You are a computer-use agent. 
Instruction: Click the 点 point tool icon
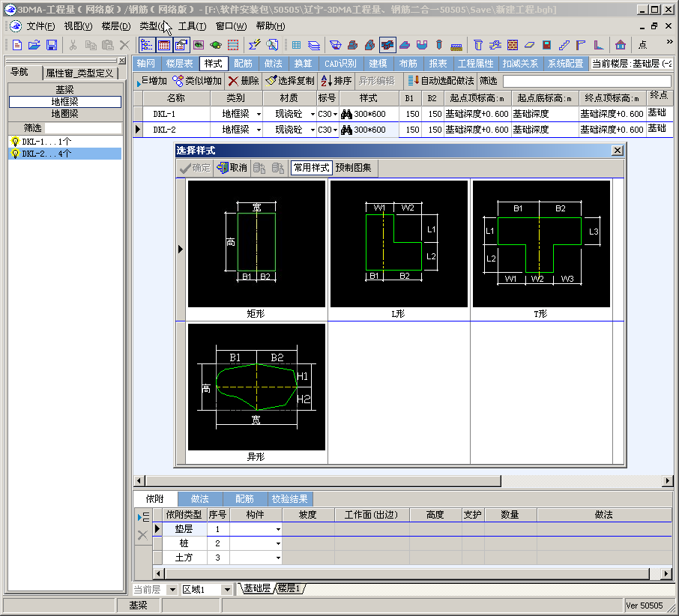click(x=642, y=45)
